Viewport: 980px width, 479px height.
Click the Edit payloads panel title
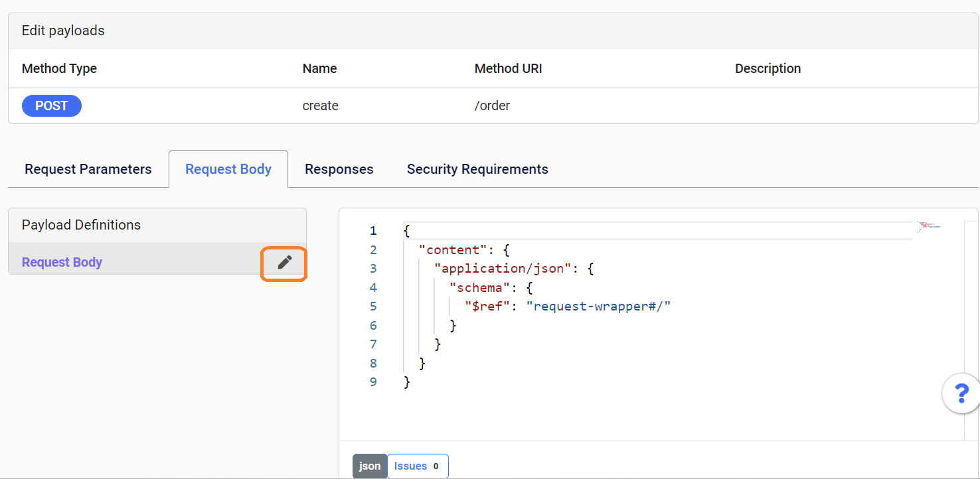[x=63, y=31]
